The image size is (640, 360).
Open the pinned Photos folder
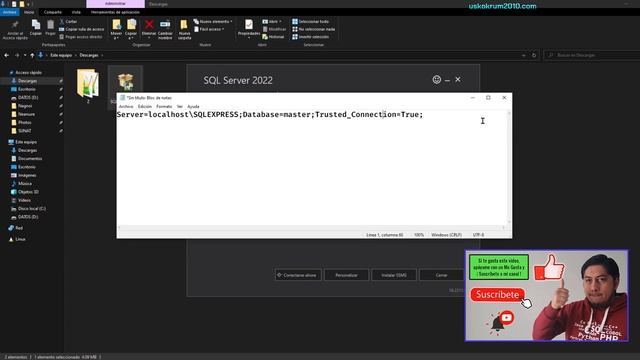(24, 122)
